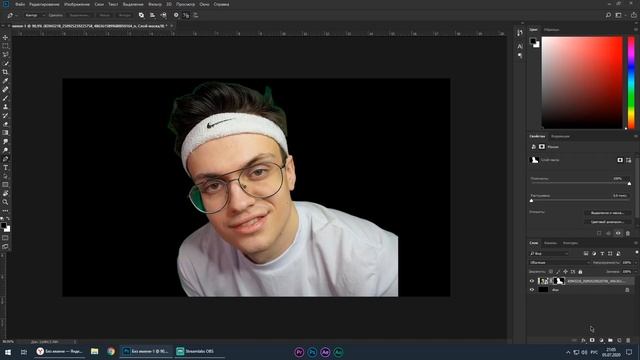
Task: Delete layer using Layers panel trash icon
Action: 628,340
